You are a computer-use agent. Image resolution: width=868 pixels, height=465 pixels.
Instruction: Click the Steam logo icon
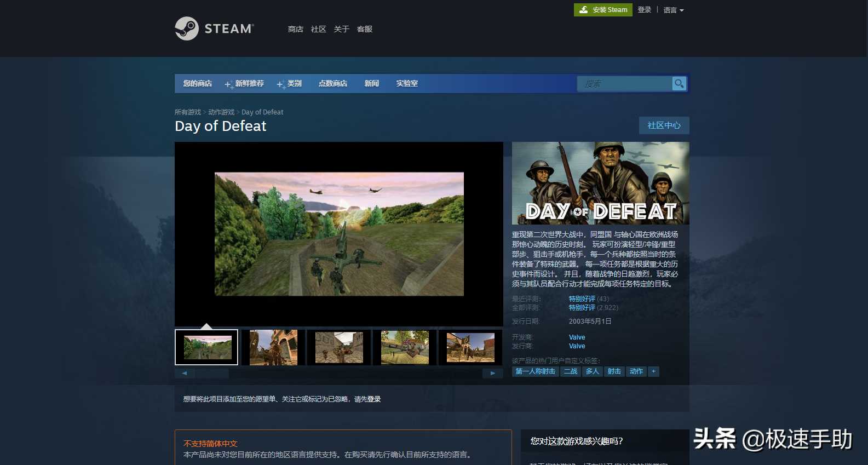187,28
